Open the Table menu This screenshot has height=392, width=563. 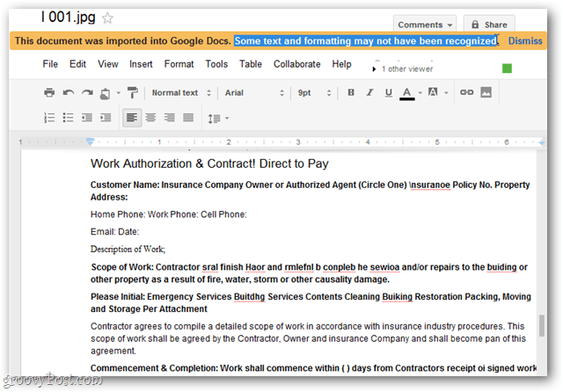[251, 64]
